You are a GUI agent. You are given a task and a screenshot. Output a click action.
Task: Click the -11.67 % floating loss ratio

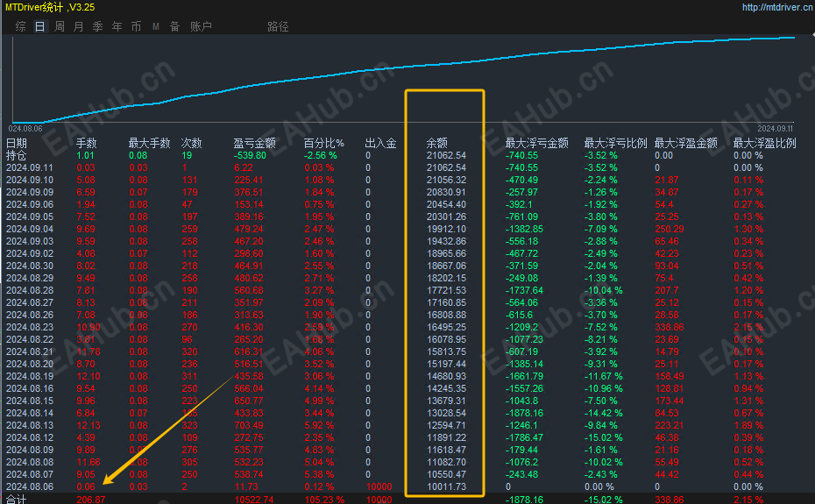603,376
